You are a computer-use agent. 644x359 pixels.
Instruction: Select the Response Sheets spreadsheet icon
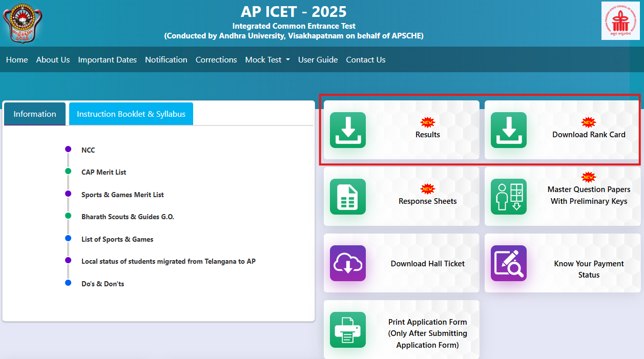pyautogui.click(x=348, y=196)
